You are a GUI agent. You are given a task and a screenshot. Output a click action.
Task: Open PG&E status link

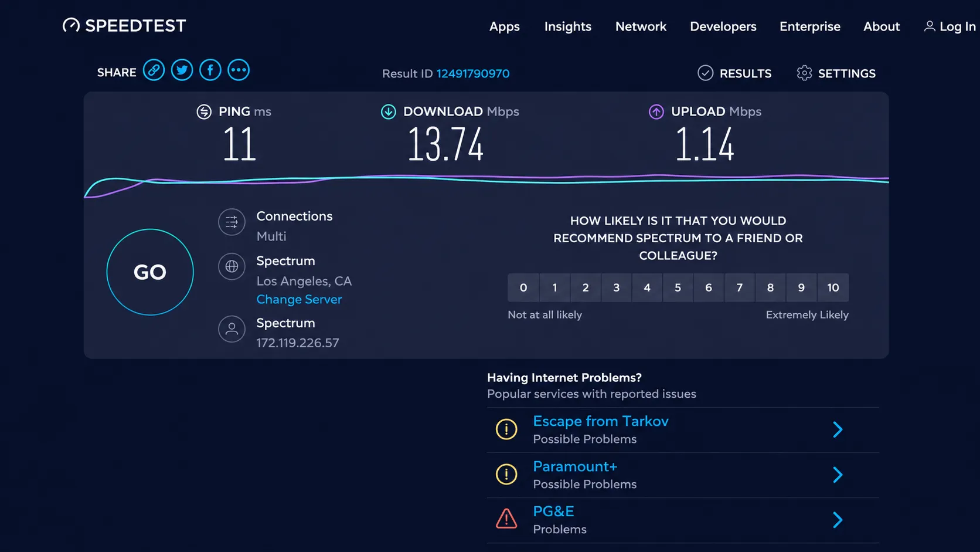point(553,511)
